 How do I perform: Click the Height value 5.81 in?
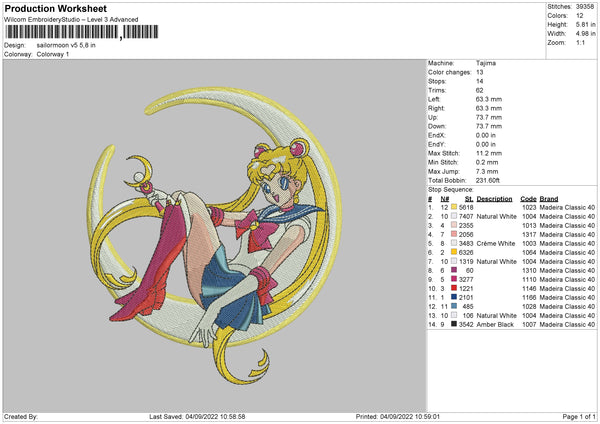(x=585, y=24)
